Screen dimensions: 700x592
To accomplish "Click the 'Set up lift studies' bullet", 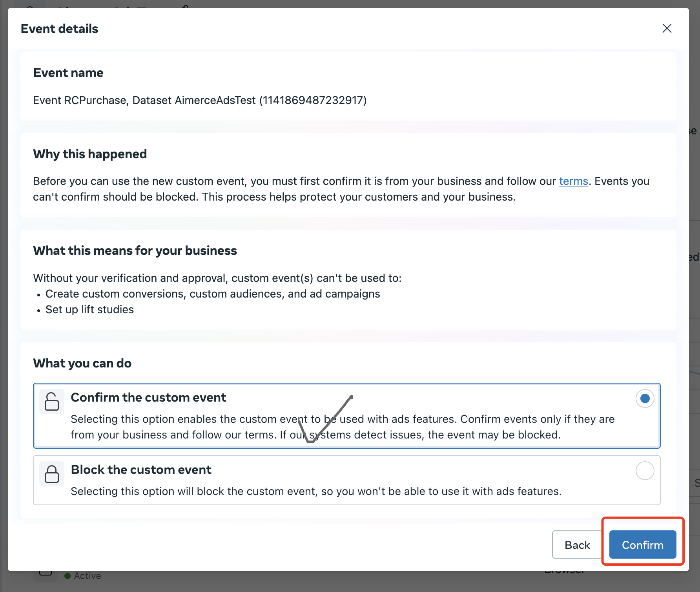I will tap(89, 310).
